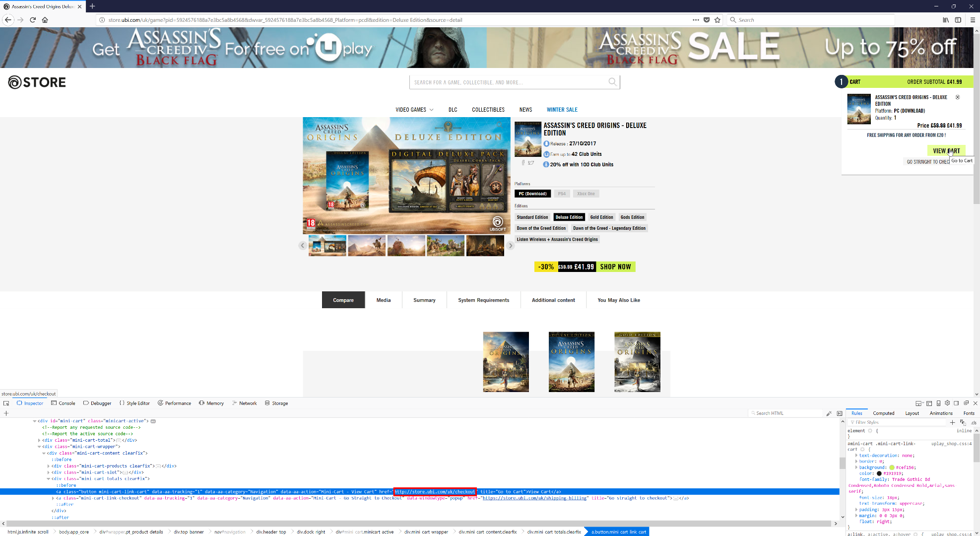980x536 pixels.
Task: Click SHOP NOW sale button
Action: (614, 267)
